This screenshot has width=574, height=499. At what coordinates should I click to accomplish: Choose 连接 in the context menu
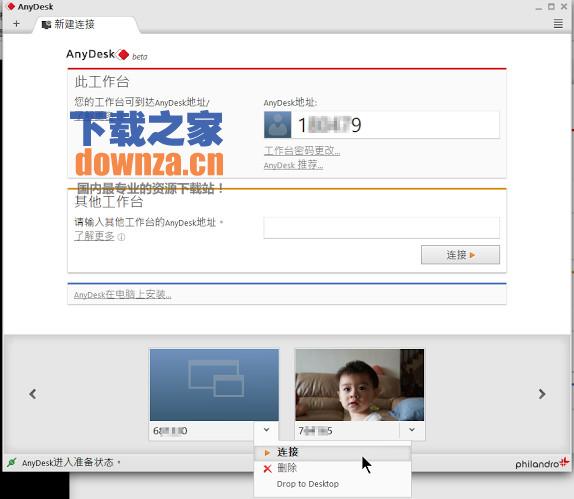[x=332, y=453]
